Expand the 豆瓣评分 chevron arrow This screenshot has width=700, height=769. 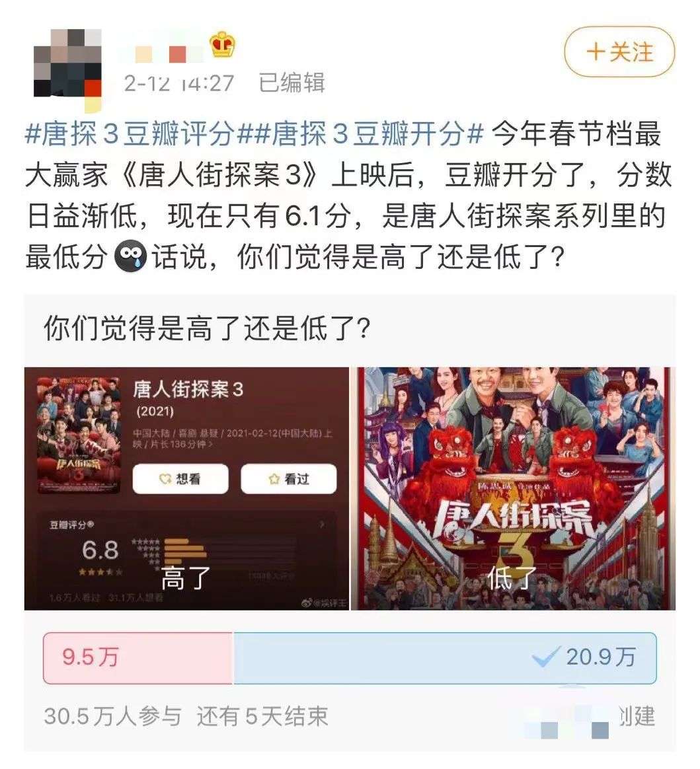tap(322, 525)
